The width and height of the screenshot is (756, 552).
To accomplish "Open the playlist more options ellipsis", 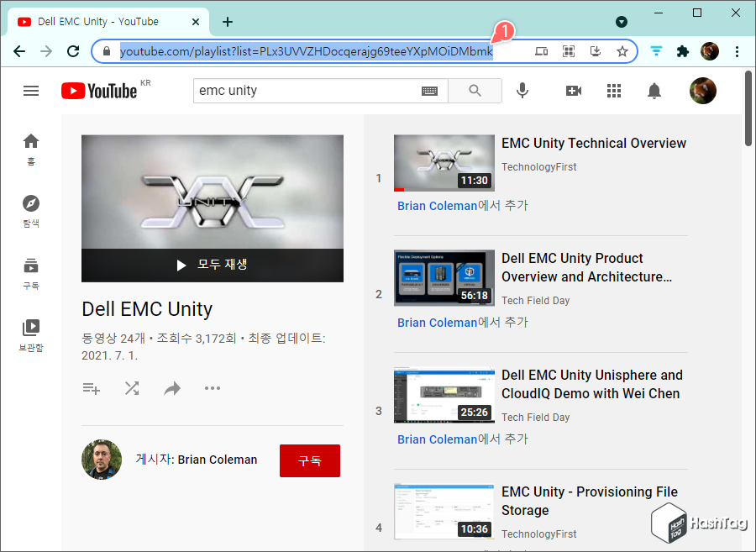I will [x=213, y=388].
